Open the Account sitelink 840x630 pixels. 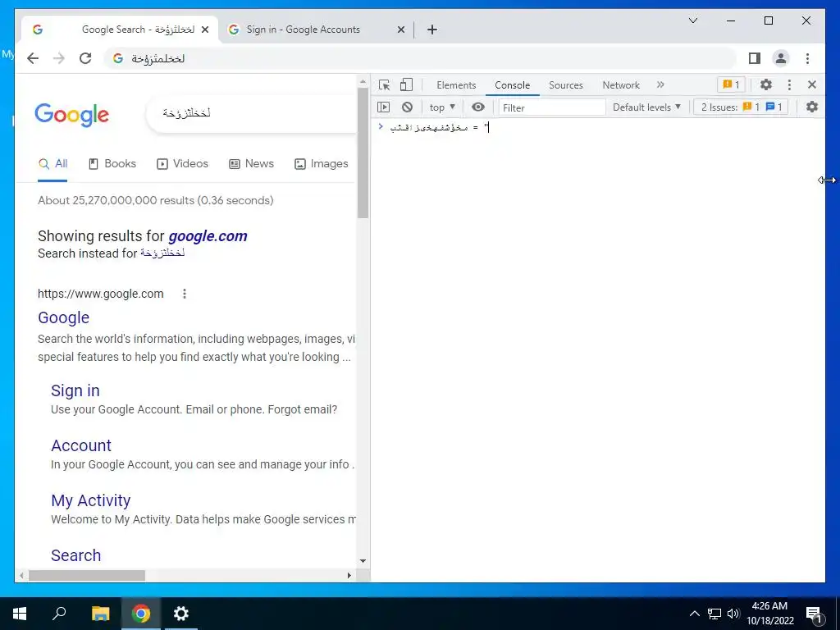coord(81,445)
